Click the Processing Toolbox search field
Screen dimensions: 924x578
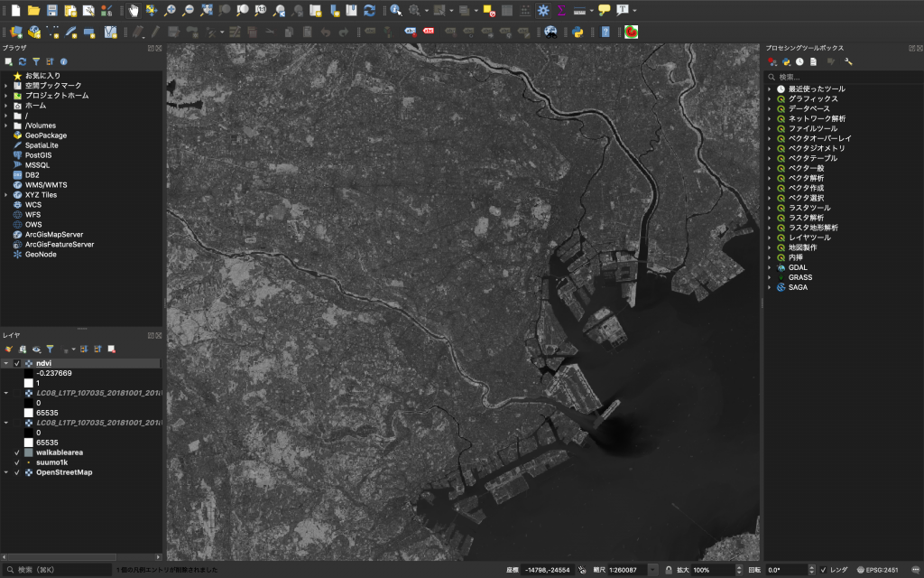pos(844,77)
